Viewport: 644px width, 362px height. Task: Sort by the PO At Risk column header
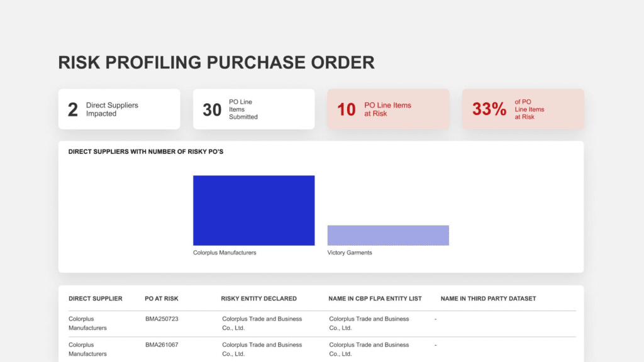[x=162, y=299]
